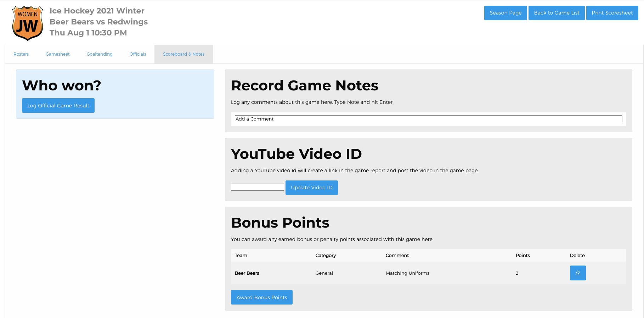Click Award Bonus Points button
This screenshot has height=318, width=644.
click(262, 297)
